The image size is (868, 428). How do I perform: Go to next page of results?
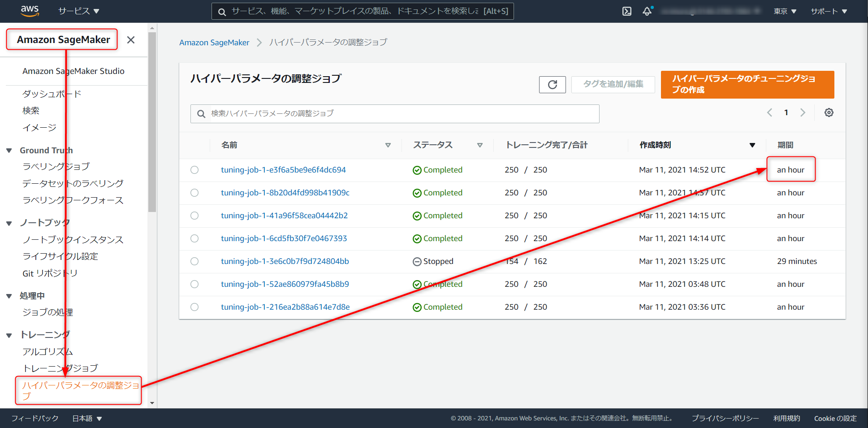[x=803, y=112]
